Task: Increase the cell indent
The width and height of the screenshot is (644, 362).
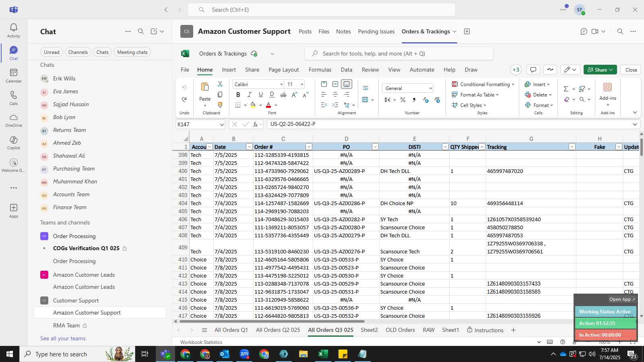Action: [x=335, y=105]
